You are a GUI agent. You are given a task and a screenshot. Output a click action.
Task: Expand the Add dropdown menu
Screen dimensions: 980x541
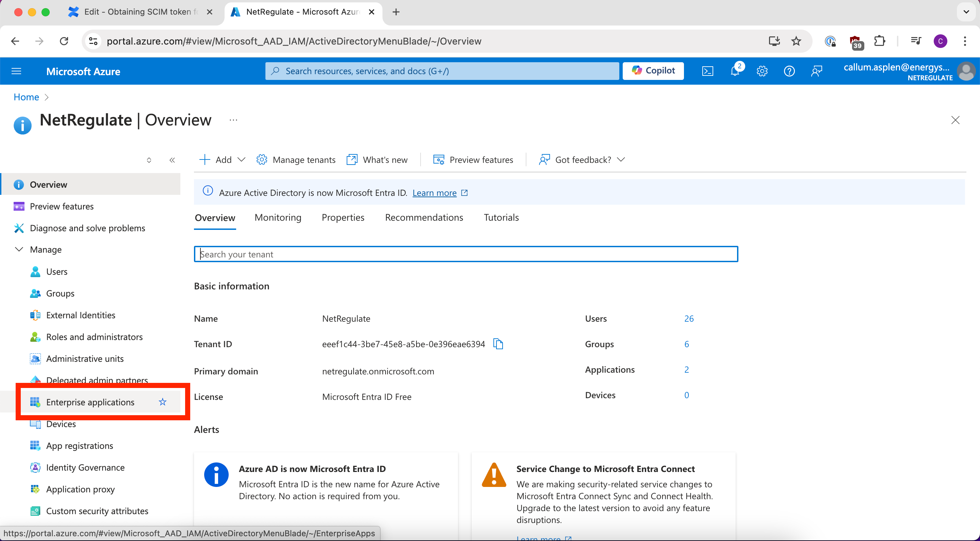pyautogui.click(x=223, y=160)
